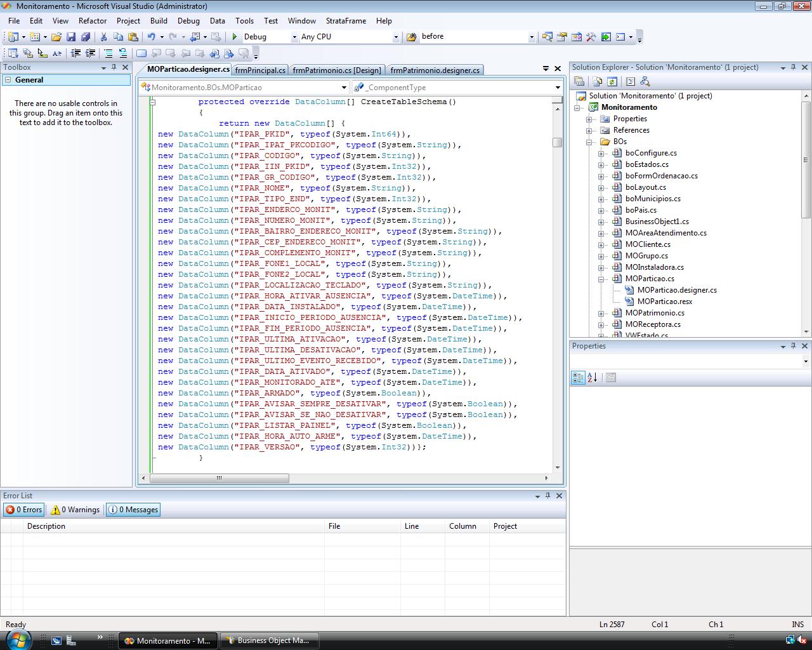The height and width of the screenshot is (650, 812).
Task: Click the Start Debugging green play icon
Action: 235,37
